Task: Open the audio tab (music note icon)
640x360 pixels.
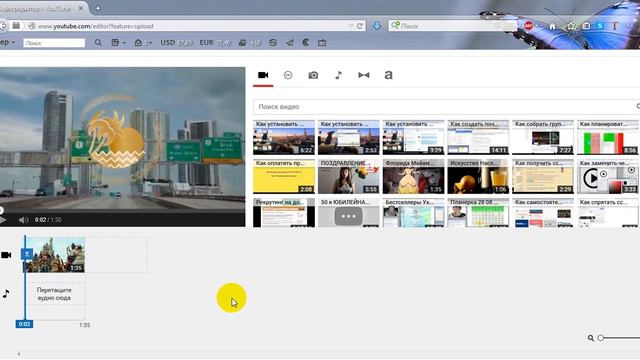Action: point(338,75)
